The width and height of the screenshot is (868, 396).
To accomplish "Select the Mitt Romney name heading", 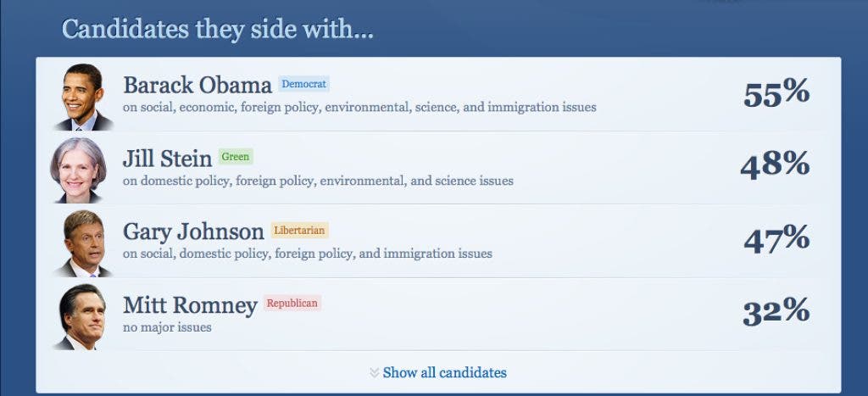I will pyautogui.click(x=190, y=304).
